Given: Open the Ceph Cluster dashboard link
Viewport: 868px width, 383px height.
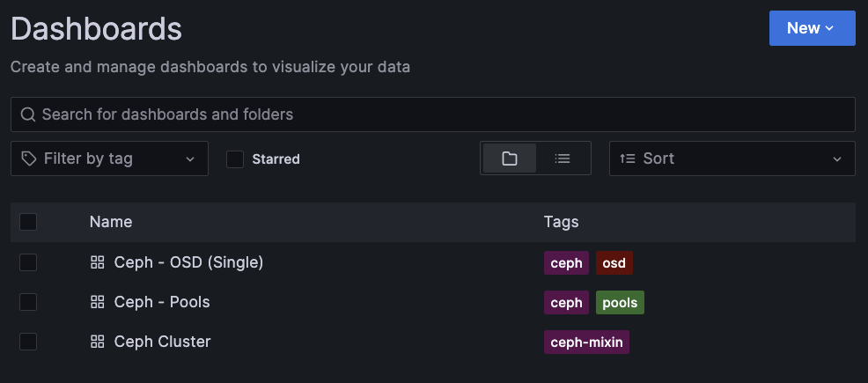Looking at the screenshot, I should point(162,342).
